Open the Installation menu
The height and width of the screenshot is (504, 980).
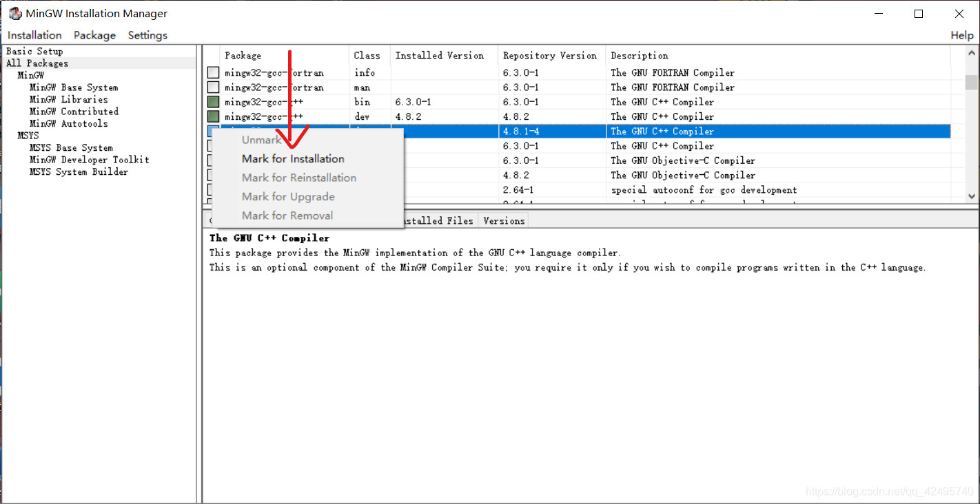34,35
